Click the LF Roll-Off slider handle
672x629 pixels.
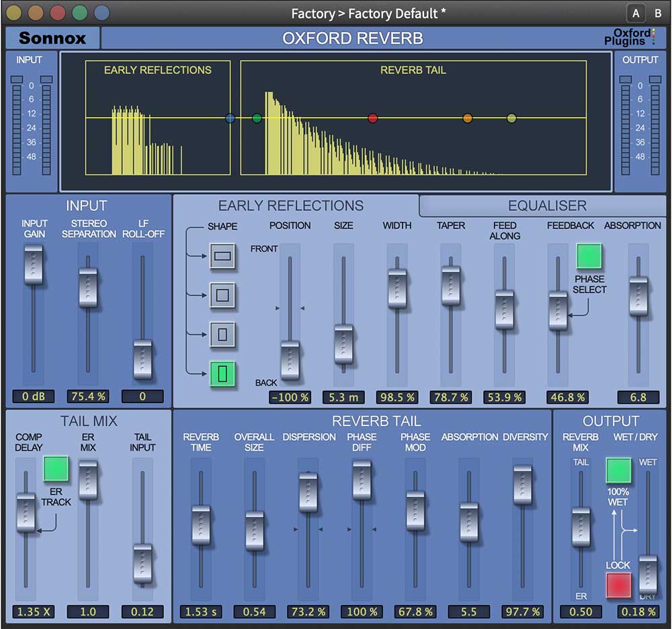(x=142, y=360)
